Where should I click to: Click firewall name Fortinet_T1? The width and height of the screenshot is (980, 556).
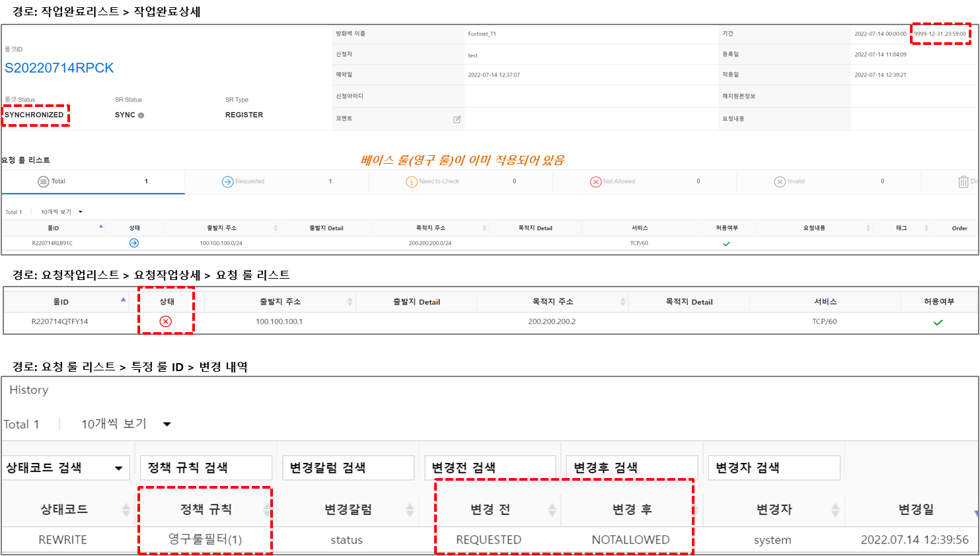[482, 34]
